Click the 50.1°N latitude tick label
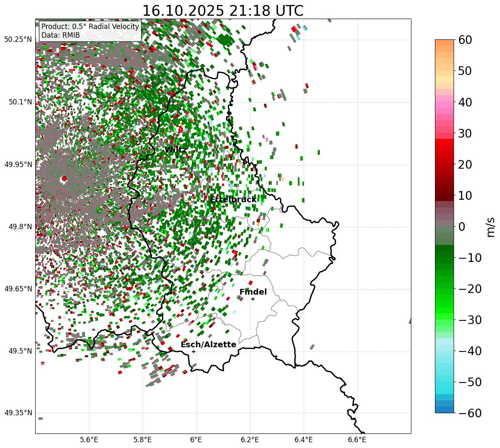 pos(20,102)
